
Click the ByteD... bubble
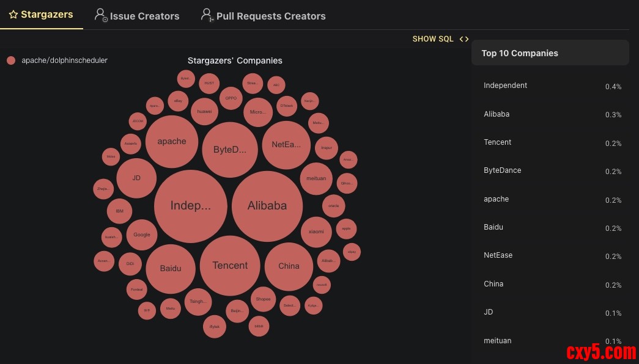point(230,150)
